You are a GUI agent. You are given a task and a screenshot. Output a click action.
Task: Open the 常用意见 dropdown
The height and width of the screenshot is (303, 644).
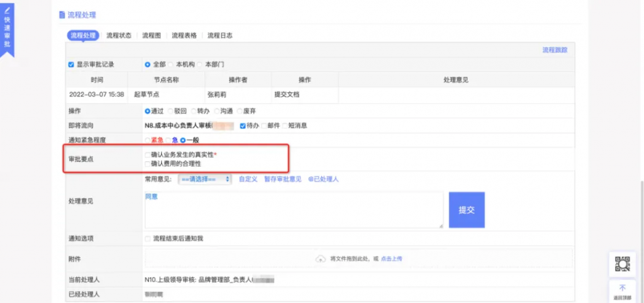pos(206,180)
